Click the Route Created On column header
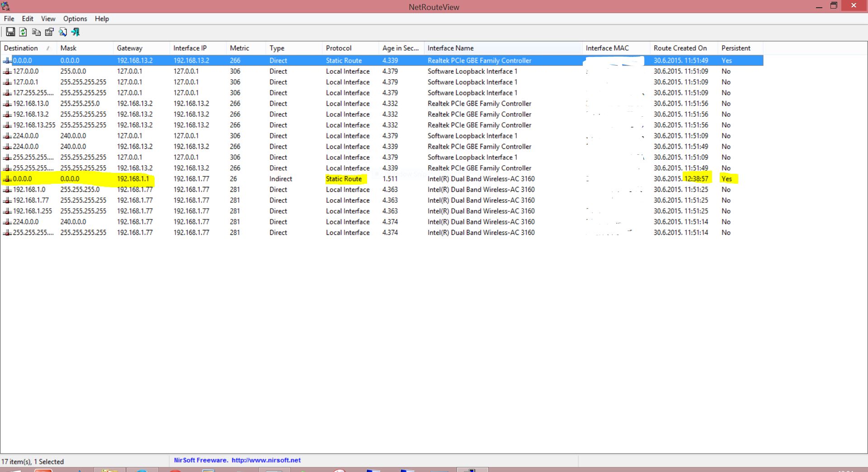This screenshot has width=868, height=472. point(680,48)
